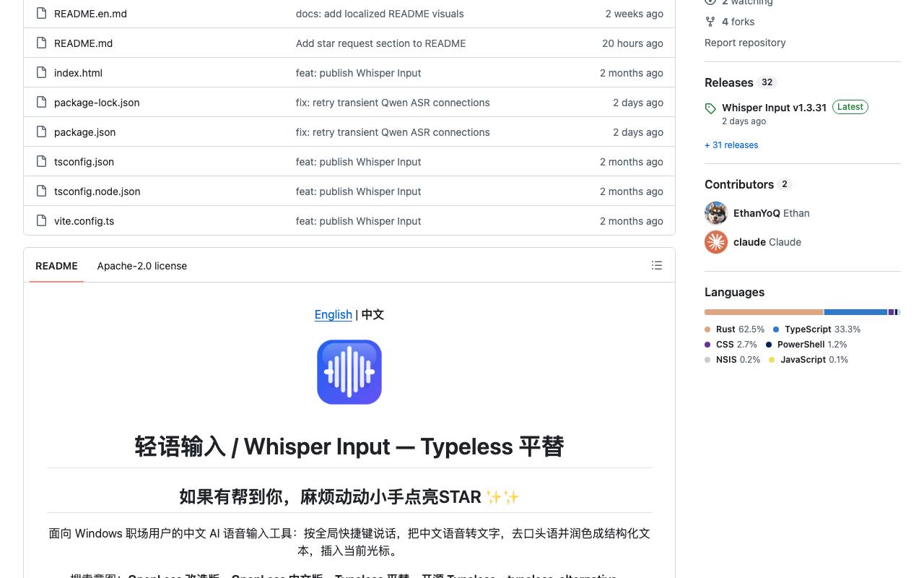Viewport: 924px width, 578px height.
Task: Click the tag icon next to Whisper Input v1.3.31
Action: pos(710,108)
